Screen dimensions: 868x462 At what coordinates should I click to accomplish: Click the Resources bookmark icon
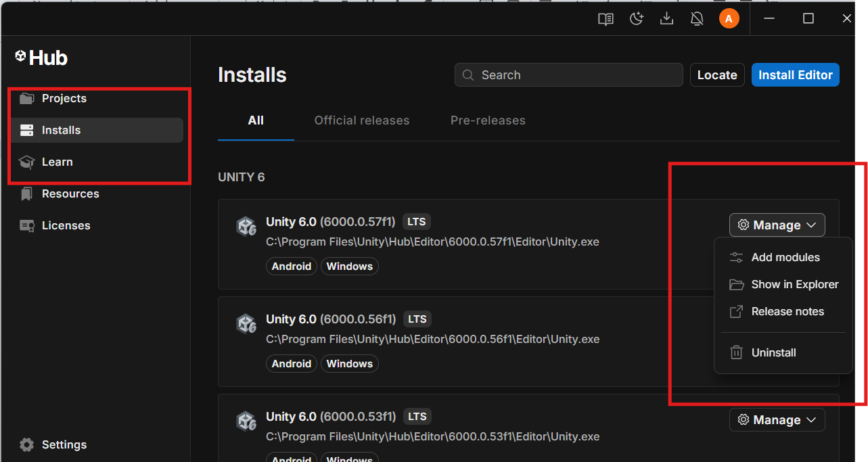click(27, 194)
